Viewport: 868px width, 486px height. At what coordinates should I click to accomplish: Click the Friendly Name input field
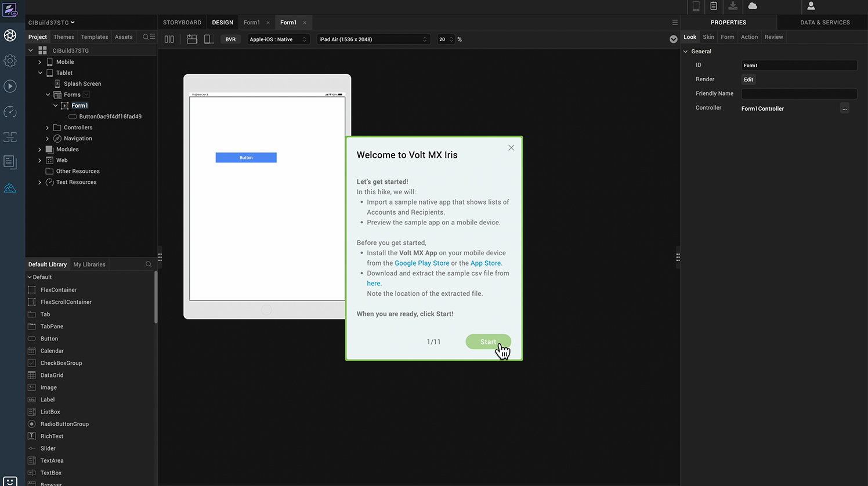(x=798, y=93)
